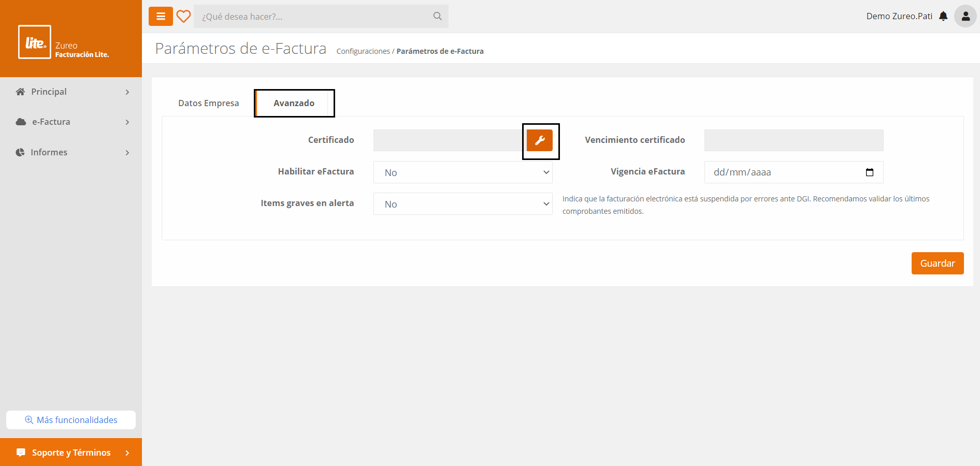The image size is (980, 466).
Task: Click the heart favorites icon
Action: tap(183, 17)
